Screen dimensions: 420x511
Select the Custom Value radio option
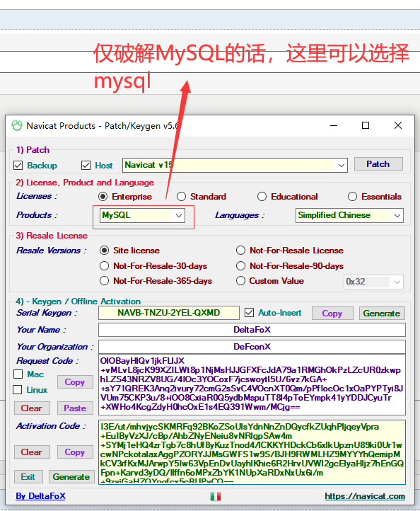[240, 281]
